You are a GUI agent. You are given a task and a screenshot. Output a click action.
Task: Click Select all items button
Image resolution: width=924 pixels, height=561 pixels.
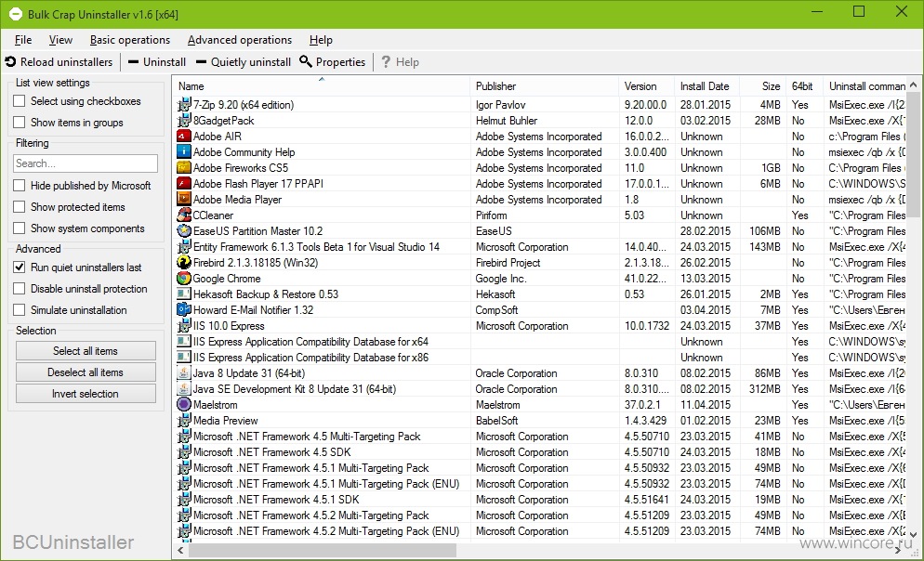[86, 351]
